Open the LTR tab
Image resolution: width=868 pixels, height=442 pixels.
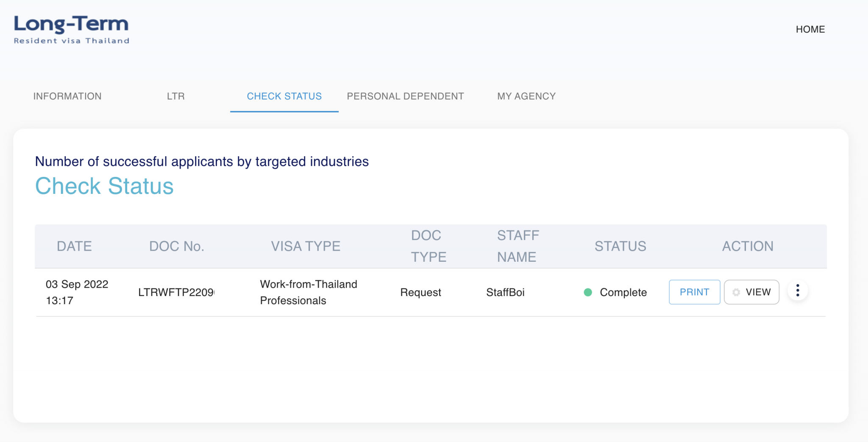click(x=175, y=96)
